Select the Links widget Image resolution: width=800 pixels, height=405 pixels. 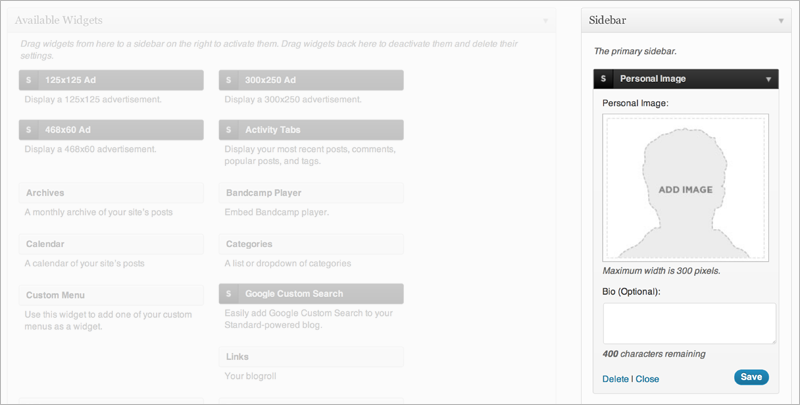pos(311,357)
